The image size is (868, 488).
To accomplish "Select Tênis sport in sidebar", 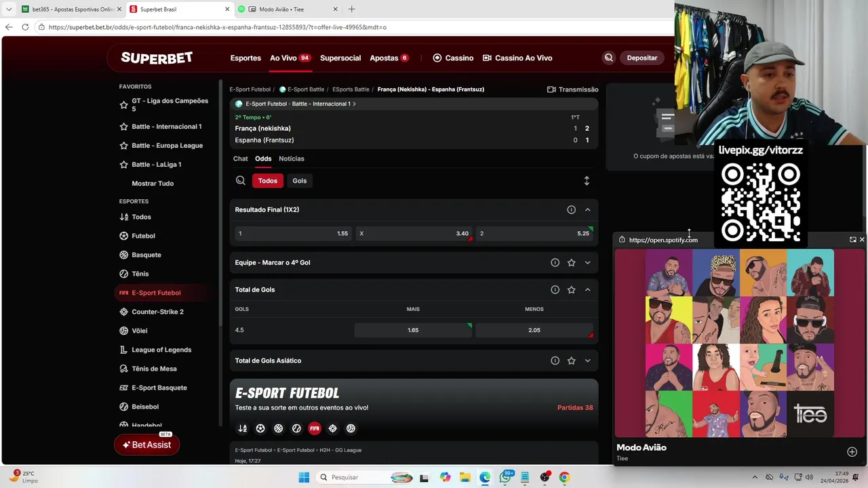I will coord(140,274).
